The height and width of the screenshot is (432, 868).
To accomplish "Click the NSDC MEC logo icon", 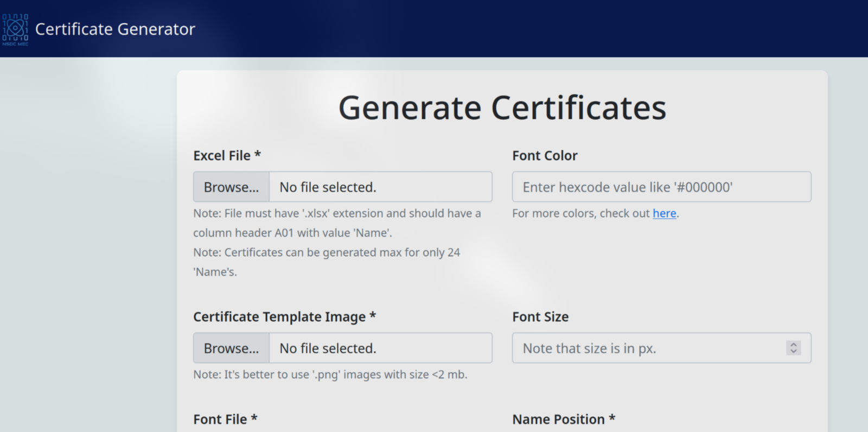I will pyautogui.click(x=15, y=29).
